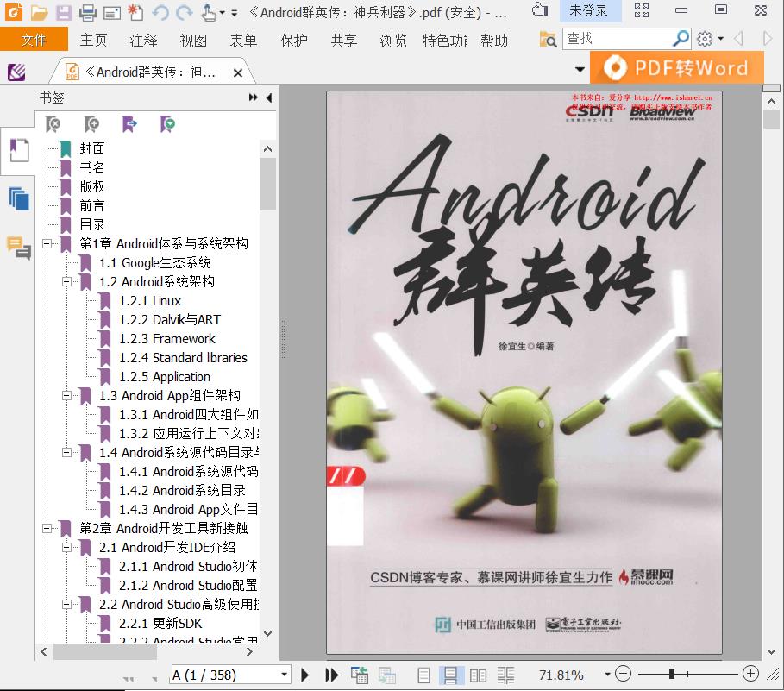Switch to the 注释 tab

pos(143,40)
